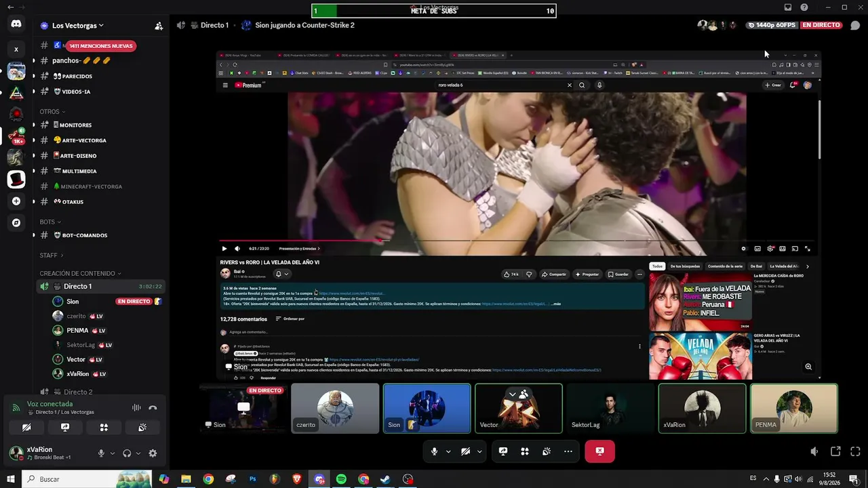Open user settings gear icon
Viewport: 868px width, 488px height.
pos(153,453)
